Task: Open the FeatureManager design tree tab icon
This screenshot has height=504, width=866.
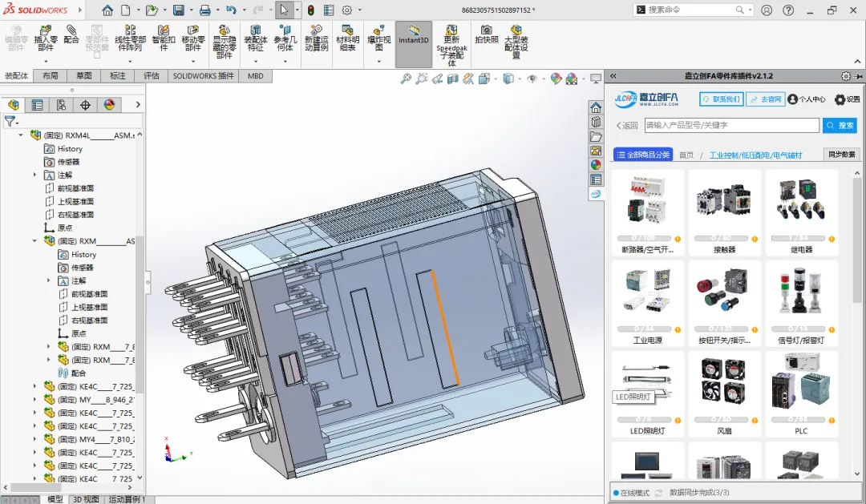Action: pyautogui.click(x=14, y=105)
